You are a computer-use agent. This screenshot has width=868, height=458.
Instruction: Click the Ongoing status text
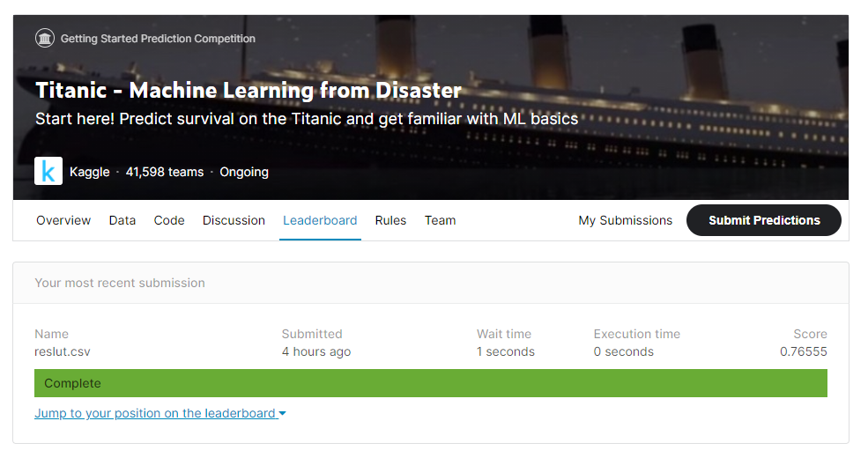point(244,172)
